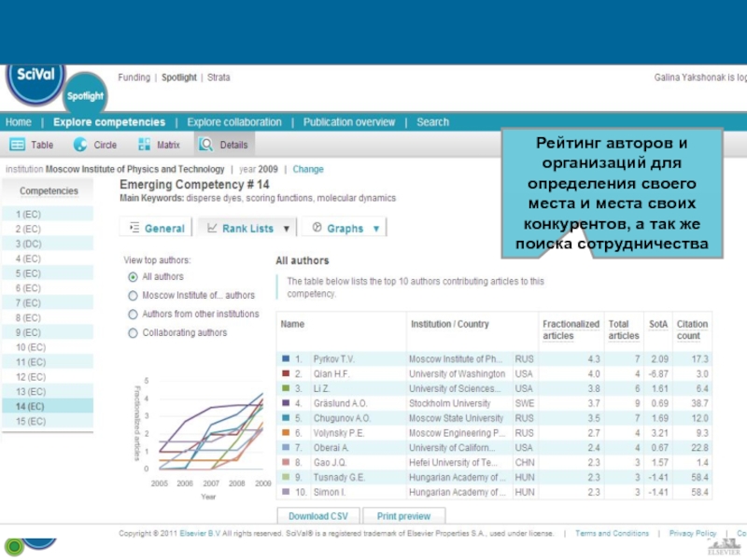Click the Fractionalized articles column header

571,329
